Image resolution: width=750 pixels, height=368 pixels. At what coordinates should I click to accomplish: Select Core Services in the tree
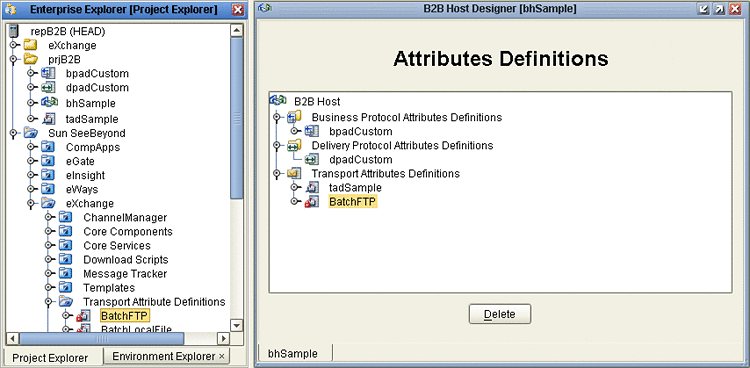pos(117,245)
